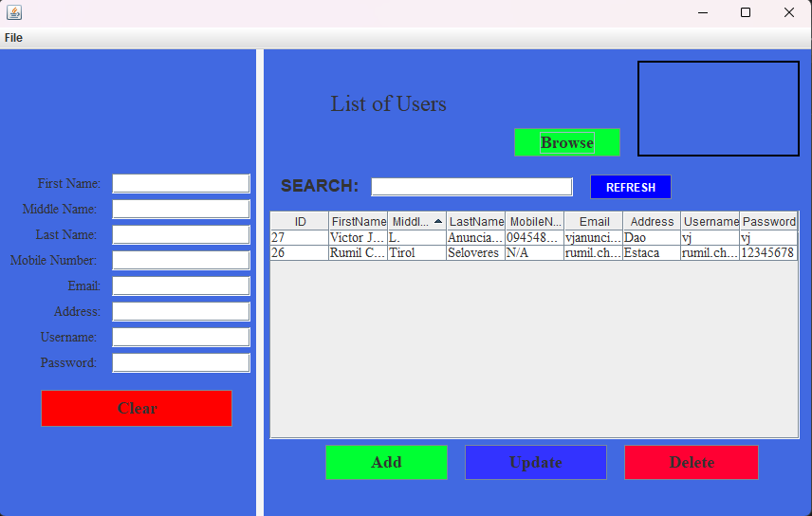This screenshot has height=516, width=812.
Task: Click the First Name input field
Action: [180, 183]
